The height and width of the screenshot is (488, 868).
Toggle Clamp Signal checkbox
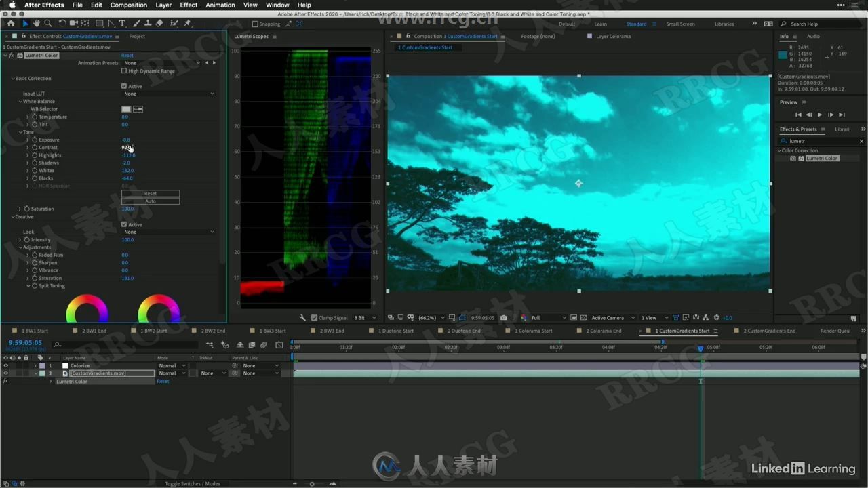tap(314, 318)
